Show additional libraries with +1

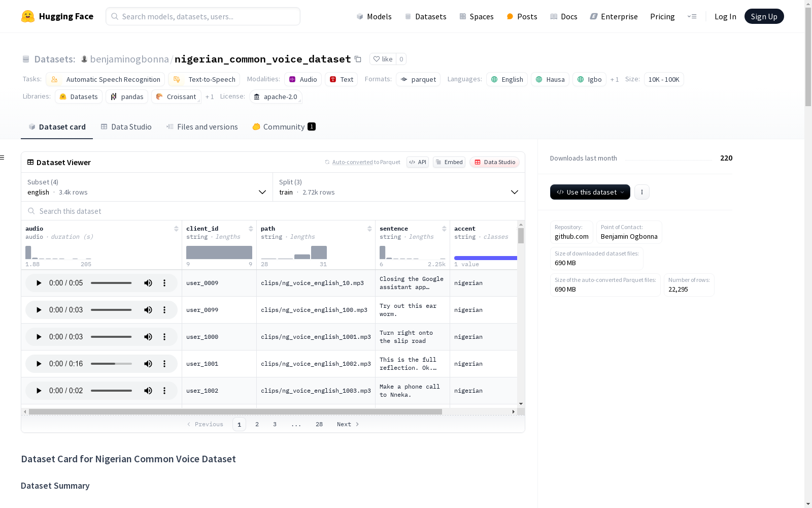[210, 97]
